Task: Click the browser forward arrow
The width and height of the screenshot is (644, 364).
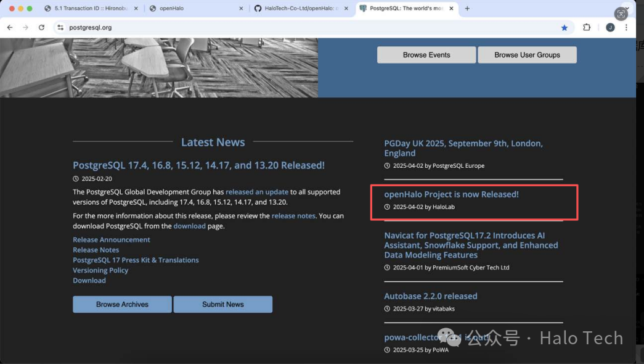Action: pyautogui.click(x=25, y=28)
